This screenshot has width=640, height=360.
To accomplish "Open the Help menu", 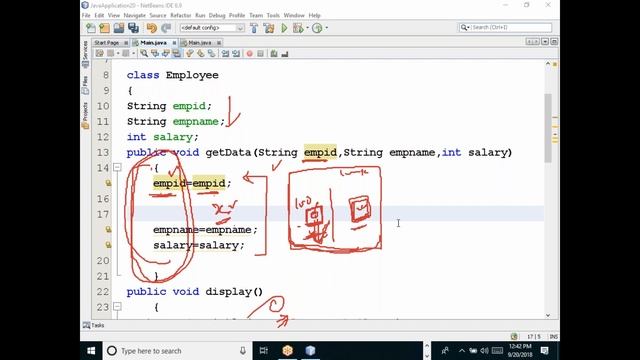I will click(314, 15).
